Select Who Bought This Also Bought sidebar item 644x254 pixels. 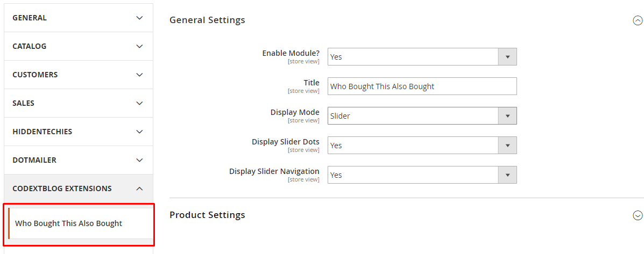69,223
